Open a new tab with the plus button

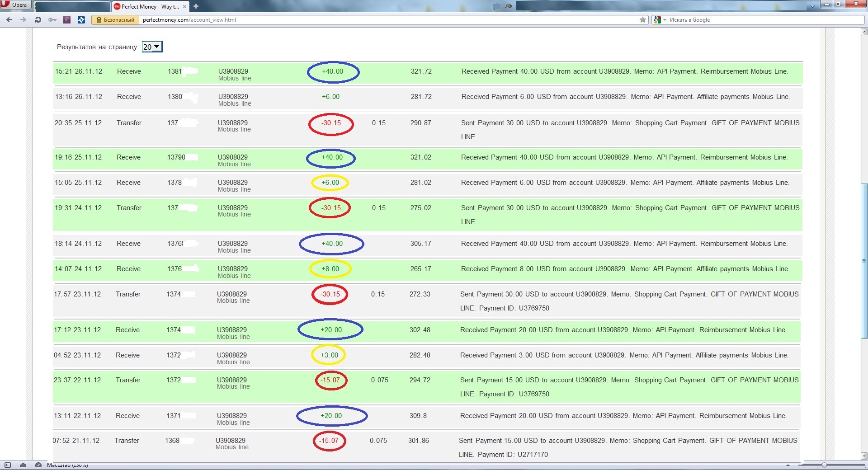(196, 6)
